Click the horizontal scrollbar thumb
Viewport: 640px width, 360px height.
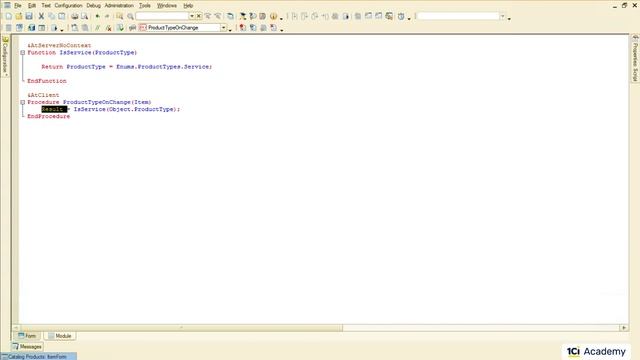[x=181, y=328]
